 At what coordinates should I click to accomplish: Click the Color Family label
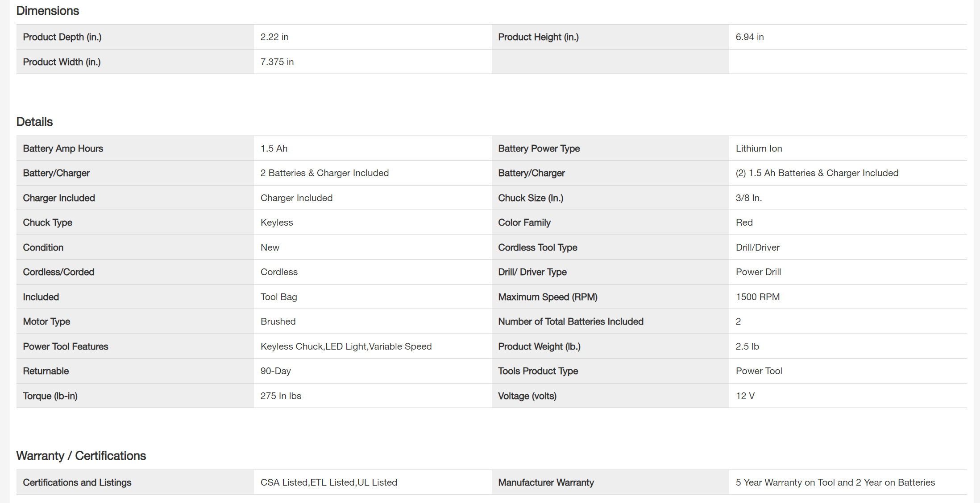(524, 223)
